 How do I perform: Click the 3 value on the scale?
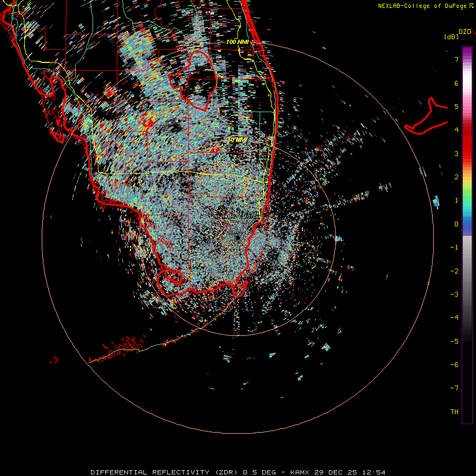click(x=456, y=153)
